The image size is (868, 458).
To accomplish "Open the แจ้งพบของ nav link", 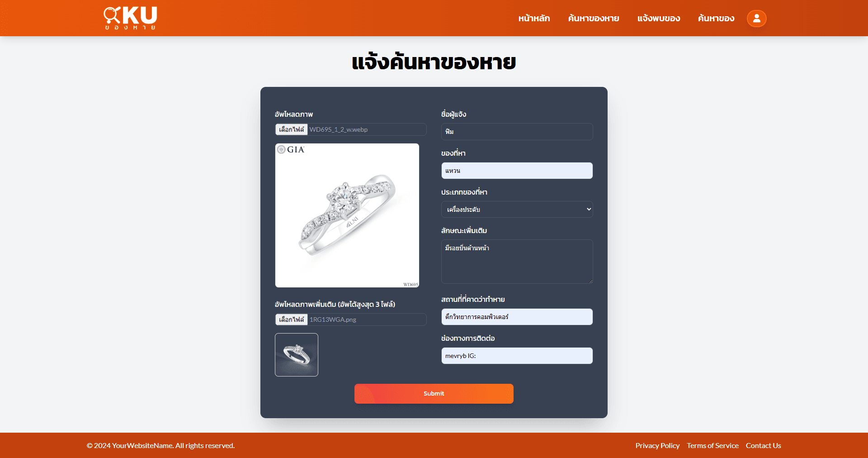I will click(x=659, y=19).
